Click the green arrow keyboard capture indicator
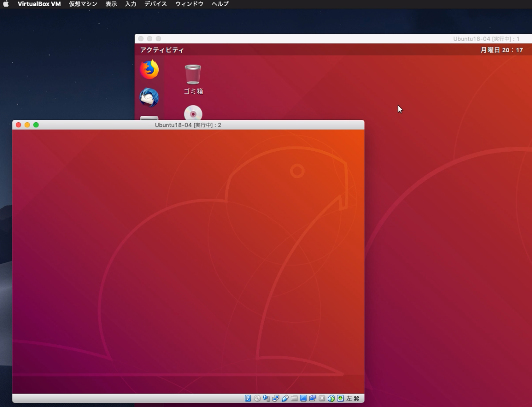Image resolution: width=532 pixels, height=407 pixels. point(340,398)
